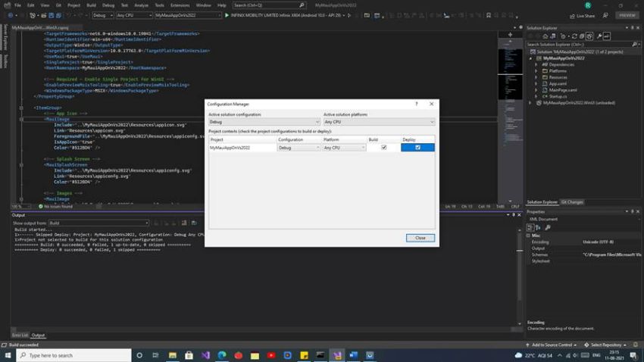
Task: Select Startup.cs in Solution Explorer
Action: coord(558,96)
